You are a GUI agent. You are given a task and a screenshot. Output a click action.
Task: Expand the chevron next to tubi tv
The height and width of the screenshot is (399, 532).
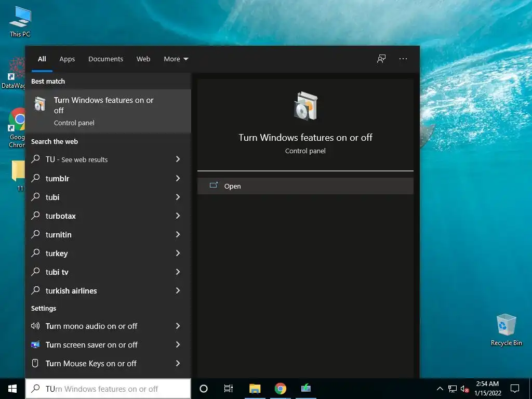[x=178, y=272]
